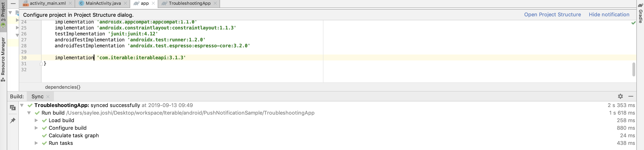
Task: Open the Gradle tool window
Action: 640,14
